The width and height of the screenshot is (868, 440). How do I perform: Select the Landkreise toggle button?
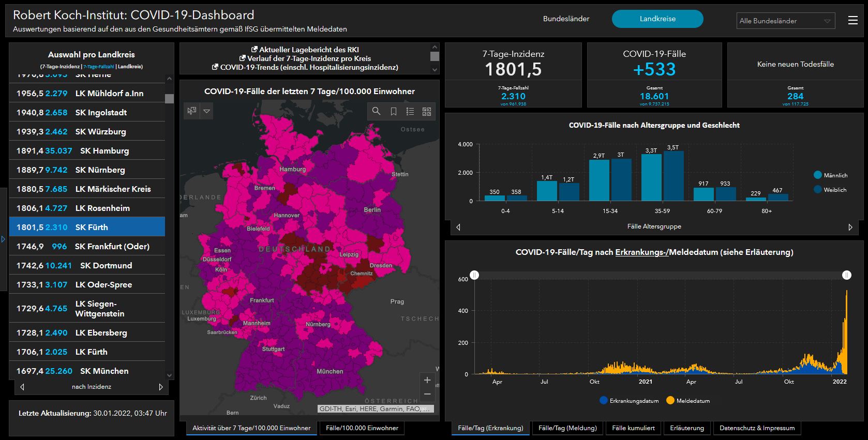(x=657, y=19)
